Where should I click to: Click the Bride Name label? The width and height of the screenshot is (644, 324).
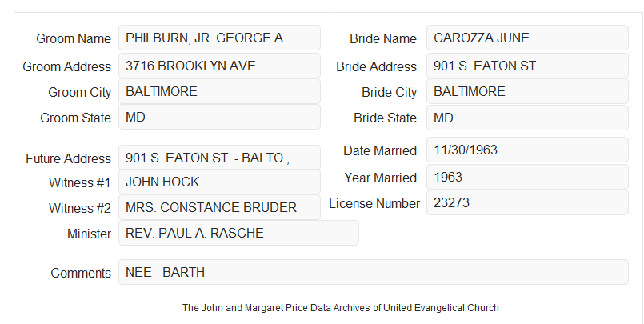382,38
